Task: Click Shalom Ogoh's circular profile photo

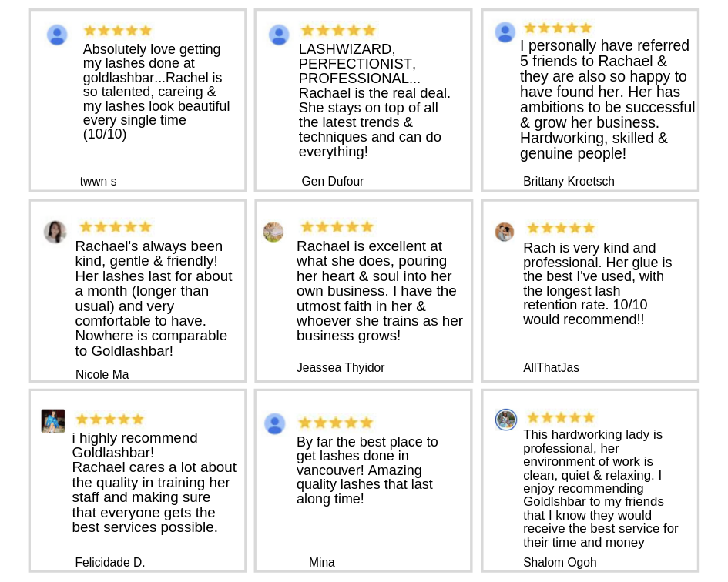Action: click(505, 420)
